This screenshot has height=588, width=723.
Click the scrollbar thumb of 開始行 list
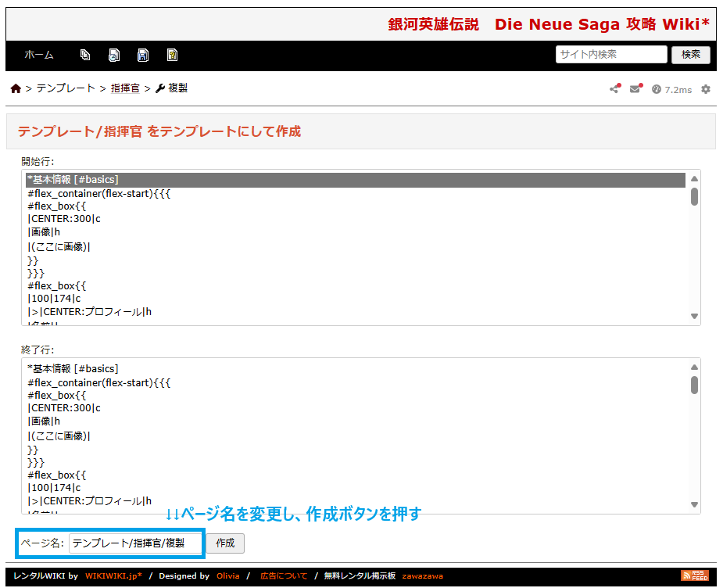pyautogui.click(x=694, y=197)
